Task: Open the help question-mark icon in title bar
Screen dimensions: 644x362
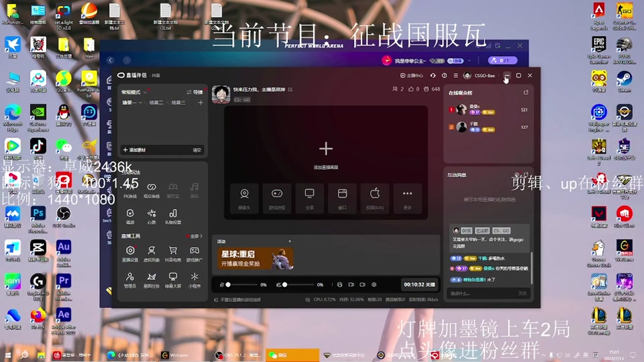Action: 444,76
